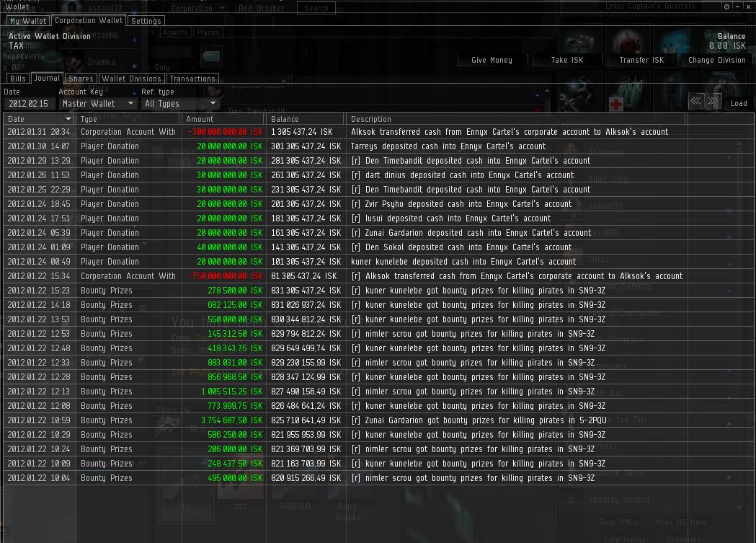Open the Ref. type All Types dropdown
Image resolution: width=756 pixels, height=543 pixels.
[180, 104]
